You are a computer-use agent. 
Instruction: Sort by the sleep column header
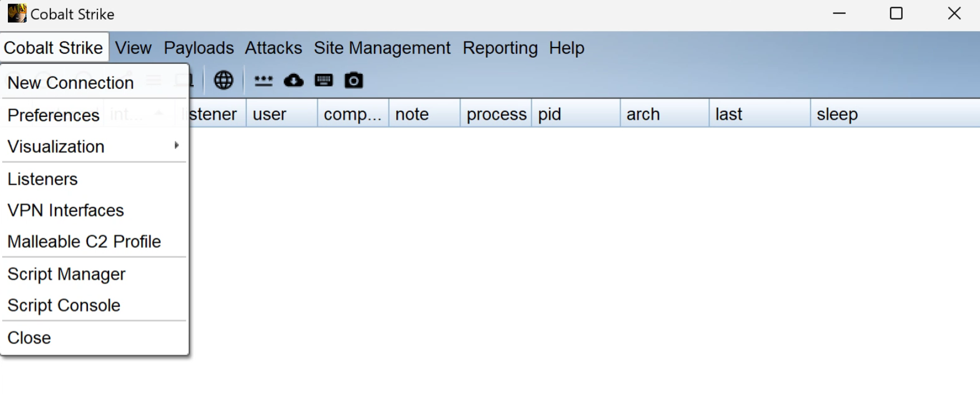895,114
